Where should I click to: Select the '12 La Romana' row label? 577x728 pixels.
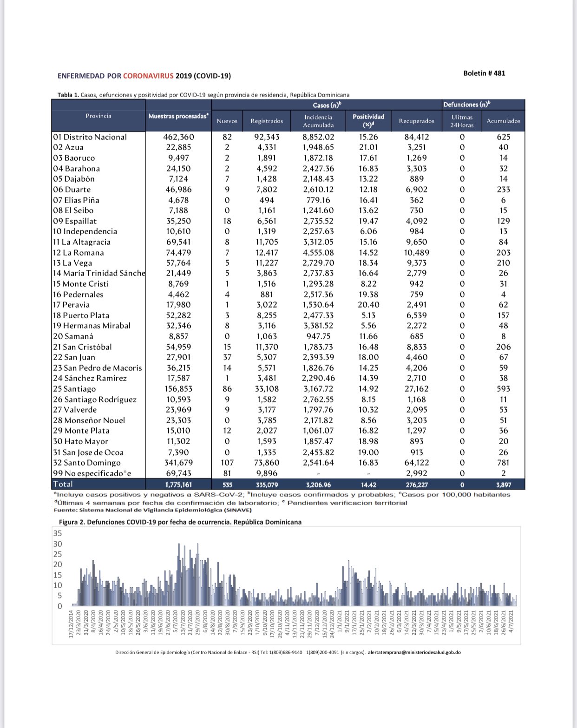pyautogui.click(x=78, y=253)
